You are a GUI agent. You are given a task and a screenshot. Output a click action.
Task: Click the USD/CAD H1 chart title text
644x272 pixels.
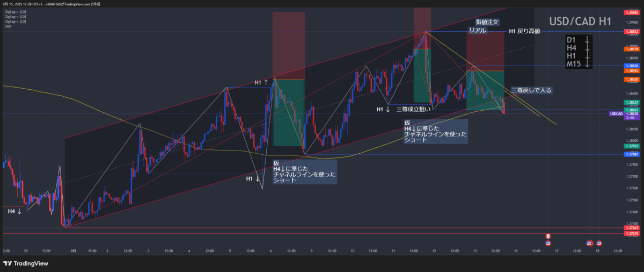[581, 22]
